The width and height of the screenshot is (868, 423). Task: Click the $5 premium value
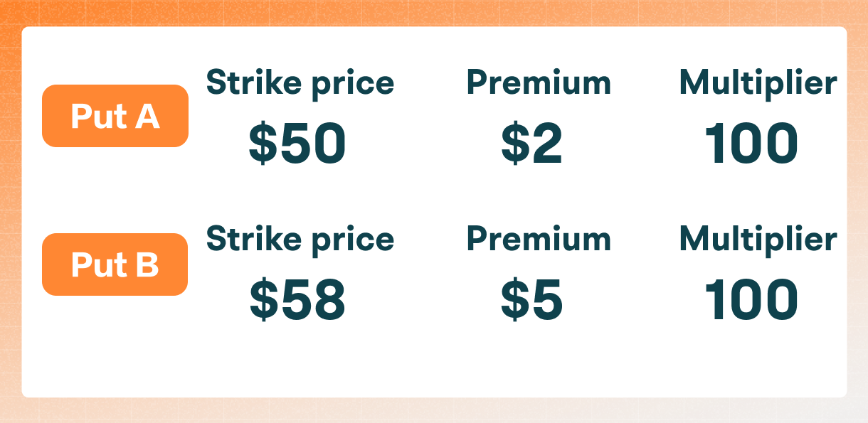point(531,299)
